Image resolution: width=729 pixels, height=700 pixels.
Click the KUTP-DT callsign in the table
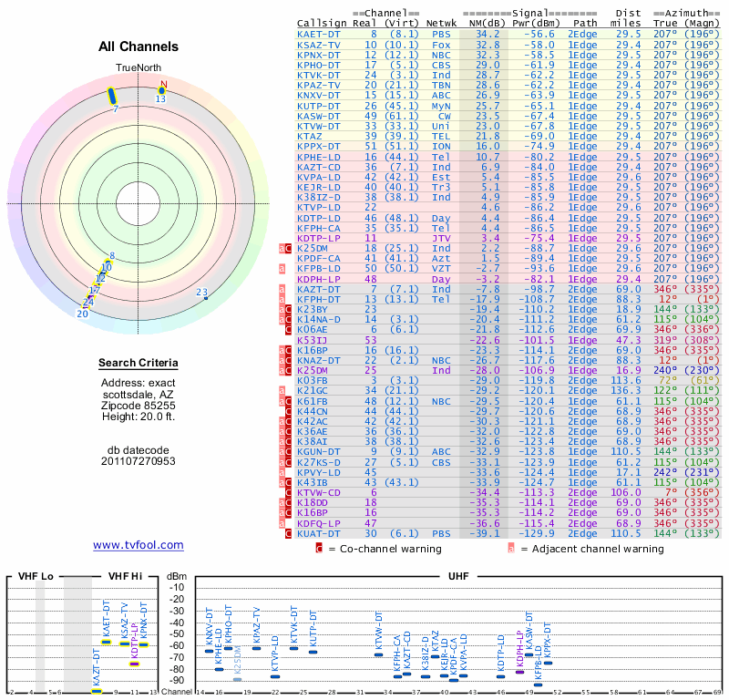click(318, 106)
